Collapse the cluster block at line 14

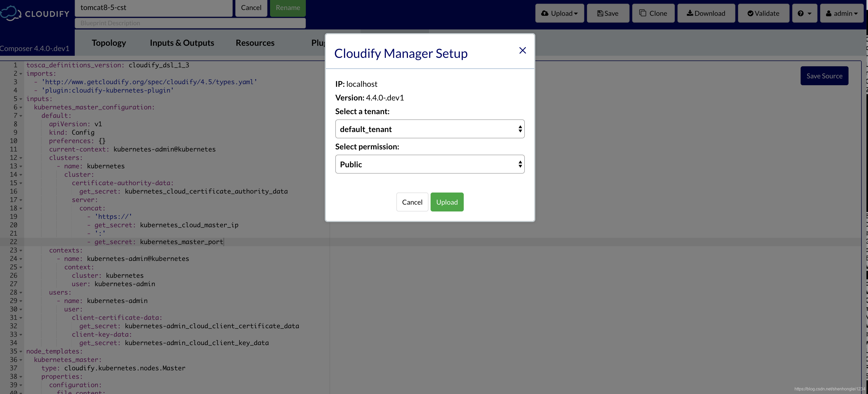coord(21,175)
